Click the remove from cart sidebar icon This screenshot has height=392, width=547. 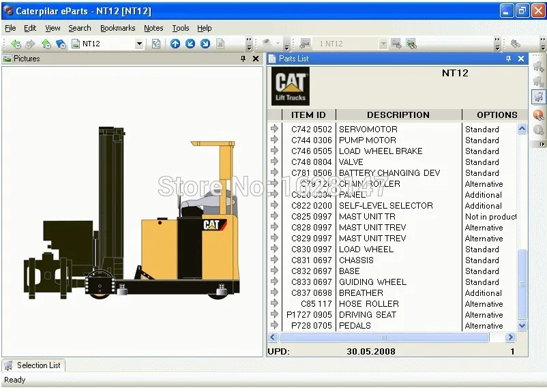538,82
